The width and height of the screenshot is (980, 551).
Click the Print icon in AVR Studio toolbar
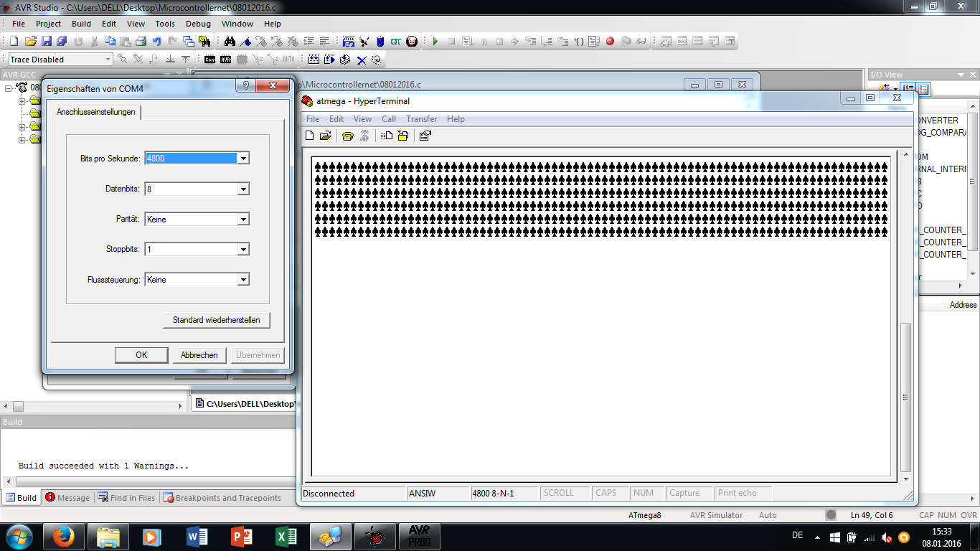(141, 42)
